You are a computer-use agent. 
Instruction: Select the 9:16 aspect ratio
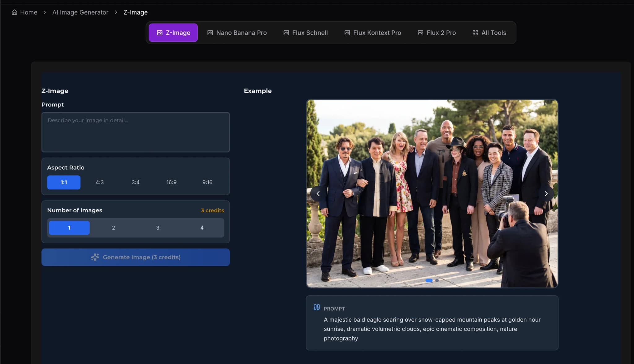pyautogui.click(x=207, y=182)
